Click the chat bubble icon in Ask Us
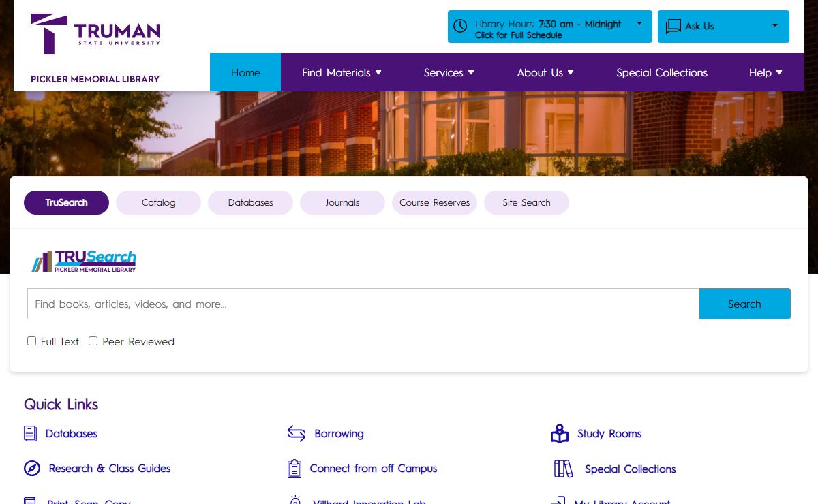The image size is (818, 504). click(x=673, y=26)
